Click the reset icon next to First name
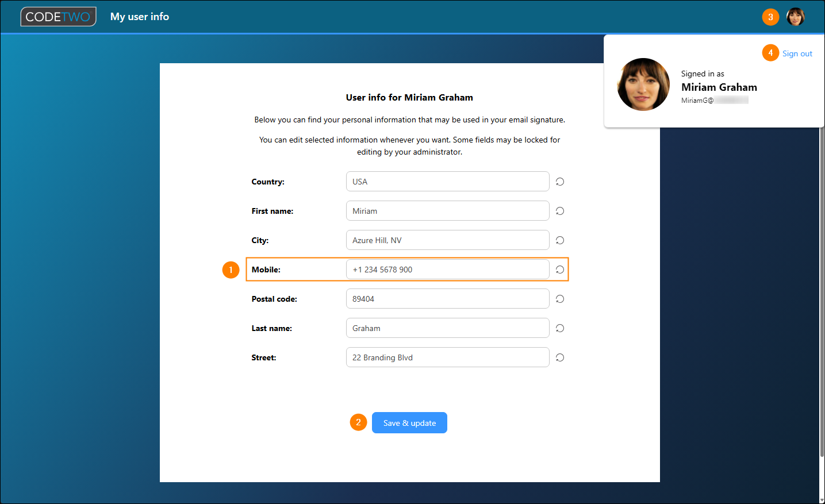 coord(559,211)
